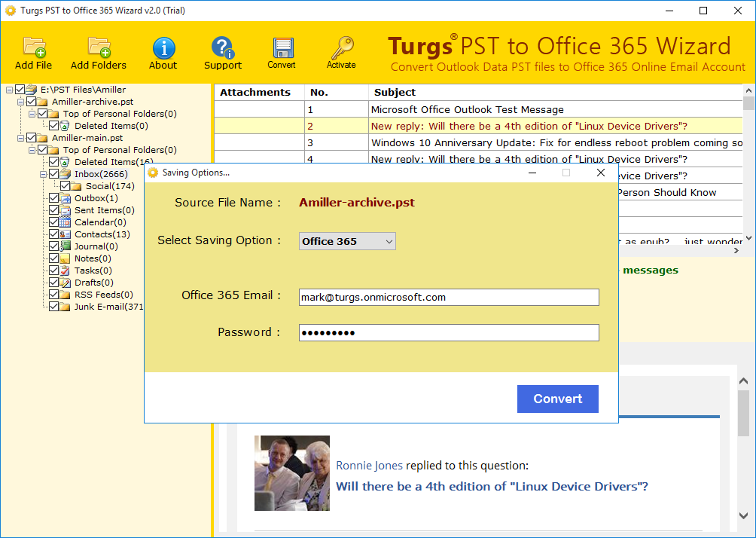Toggle the Inbox(2666) checkbox
Screen dimensions: 756x538
click(54, 174)
